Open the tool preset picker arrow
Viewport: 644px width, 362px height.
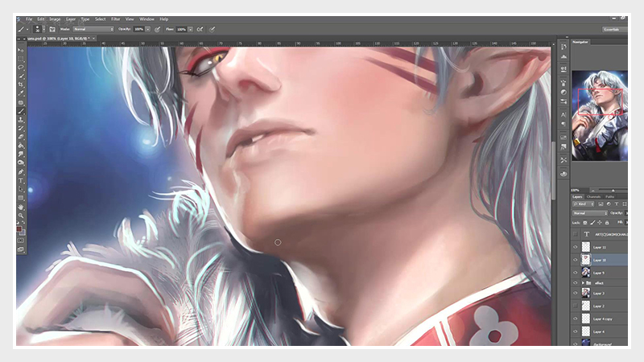pos(27,30)
